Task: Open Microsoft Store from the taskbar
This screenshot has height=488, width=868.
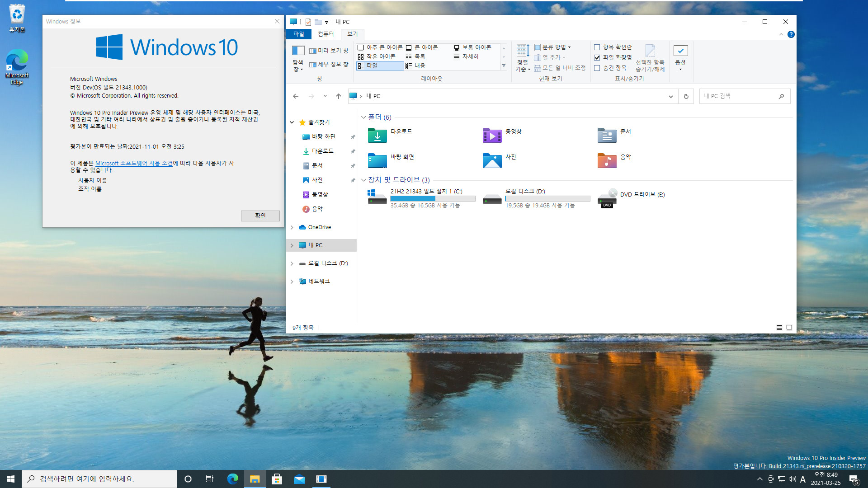Action: click(277, 479)
